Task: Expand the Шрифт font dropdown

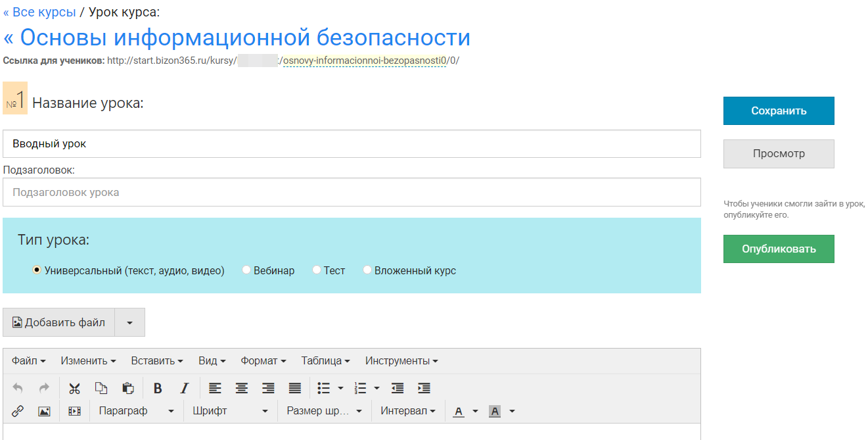Action: tap(230, 411)
